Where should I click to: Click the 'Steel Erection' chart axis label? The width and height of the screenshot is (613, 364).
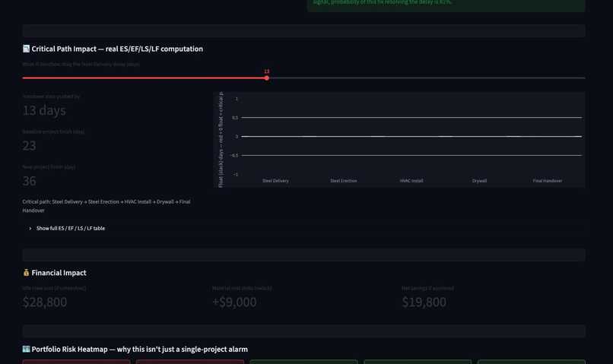(344, 181)
